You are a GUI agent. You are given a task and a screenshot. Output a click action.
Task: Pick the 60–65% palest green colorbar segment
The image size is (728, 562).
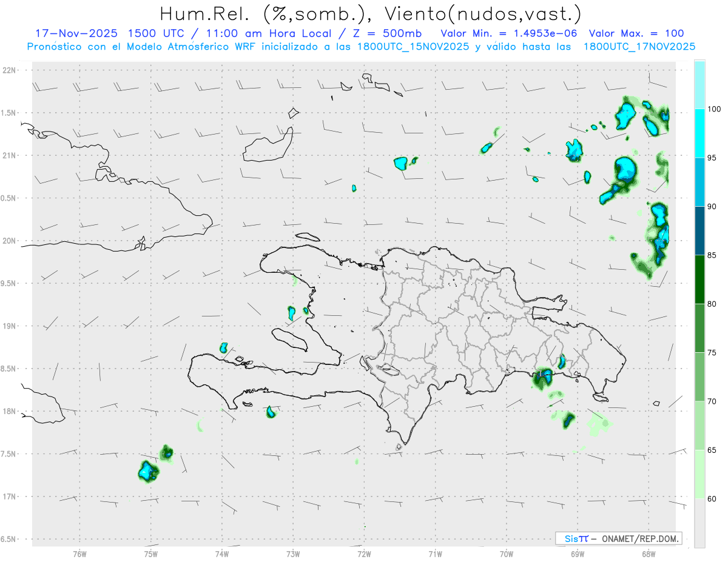699,474
